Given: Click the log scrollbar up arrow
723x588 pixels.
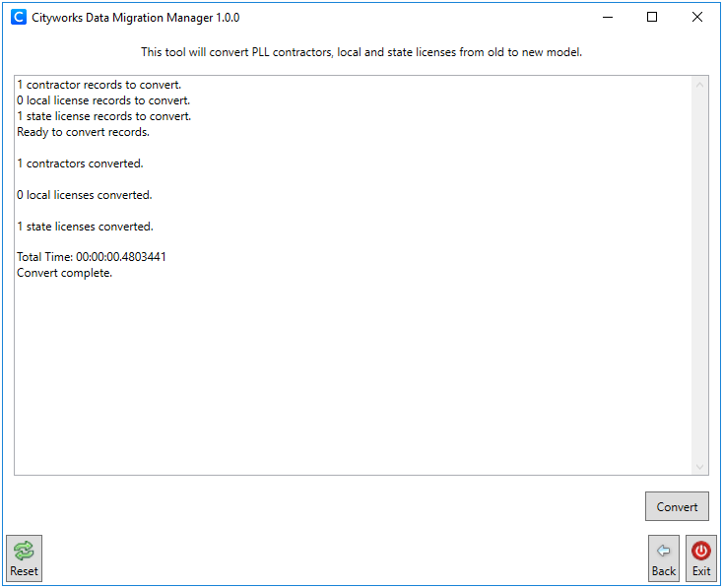Looking at the screenshot, I should point(700,85).
